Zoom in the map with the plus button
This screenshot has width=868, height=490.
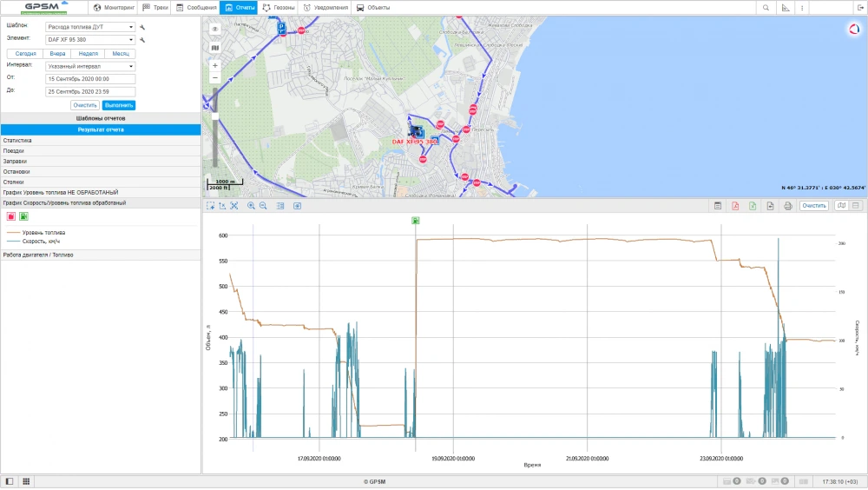(215, 65)
